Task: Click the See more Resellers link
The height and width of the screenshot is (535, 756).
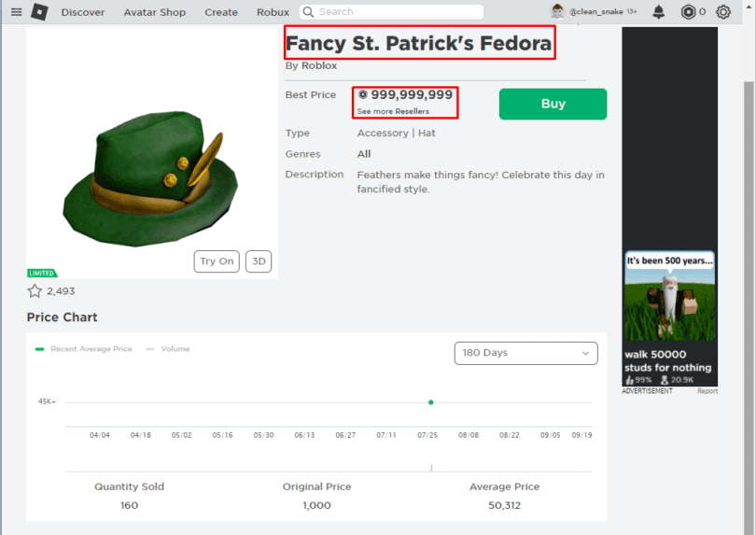Action: [393, 111]
